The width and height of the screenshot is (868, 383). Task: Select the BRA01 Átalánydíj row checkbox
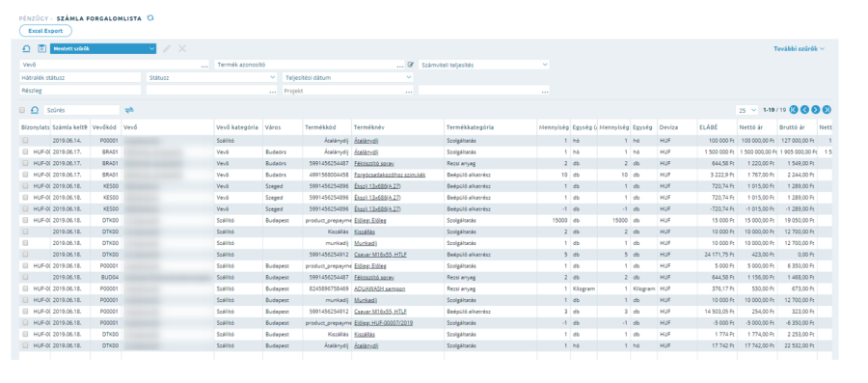point(25,151)
